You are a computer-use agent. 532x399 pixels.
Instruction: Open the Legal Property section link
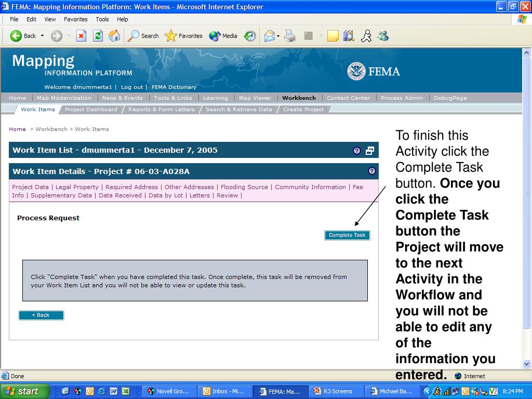pos(77,187)
